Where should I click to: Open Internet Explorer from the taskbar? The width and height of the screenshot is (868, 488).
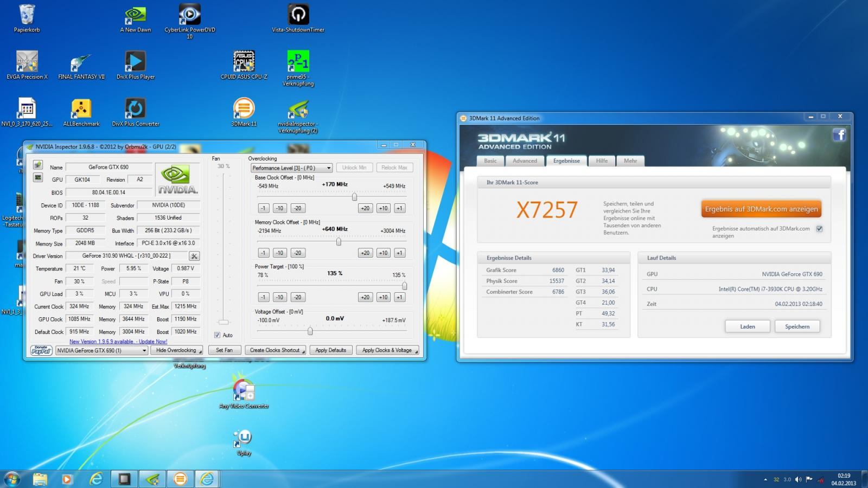click(97, 479)
